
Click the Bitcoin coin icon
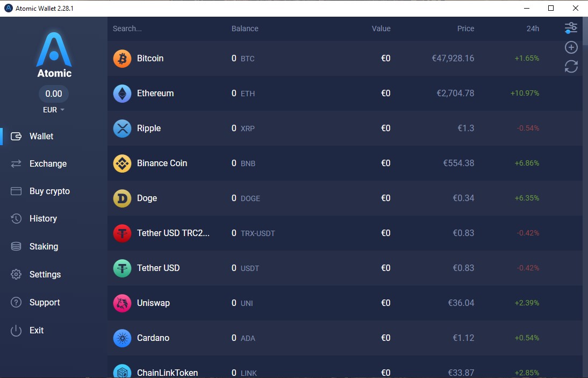[x=122, y=59]
